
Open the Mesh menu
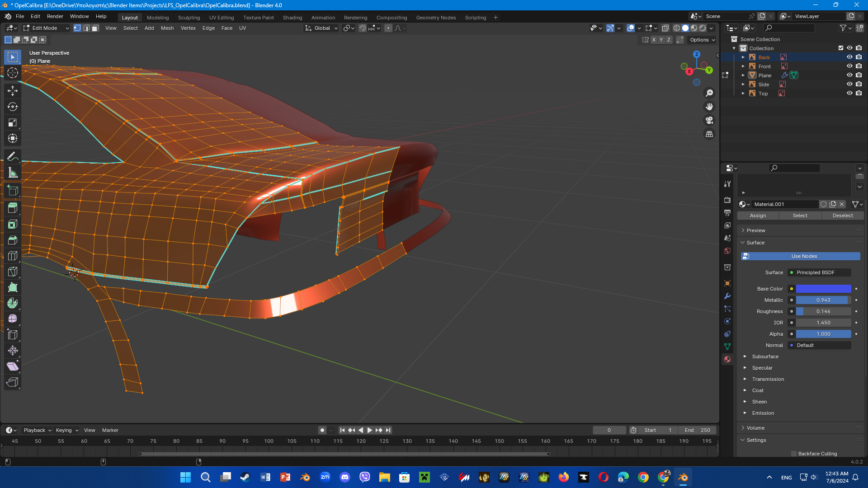tap(167, 28)
